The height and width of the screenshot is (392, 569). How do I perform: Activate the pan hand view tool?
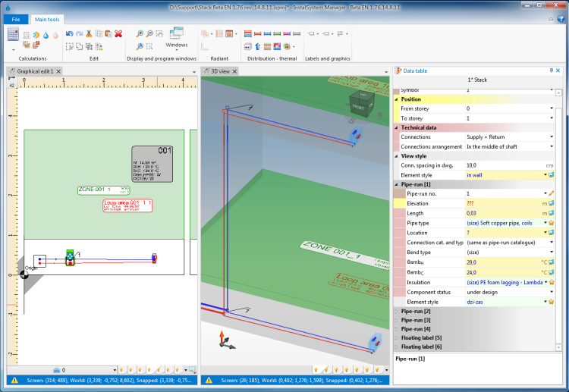(x=159, y=33)
